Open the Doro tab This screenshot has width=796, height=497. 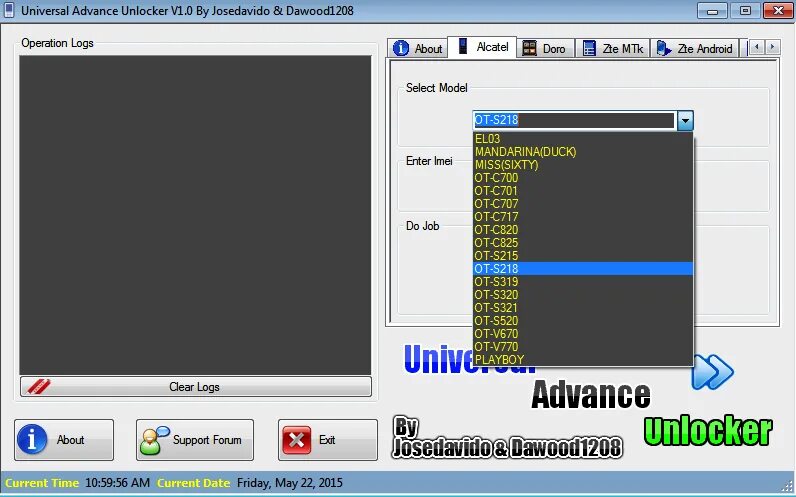pyautogui.click(x=545, y=48)
